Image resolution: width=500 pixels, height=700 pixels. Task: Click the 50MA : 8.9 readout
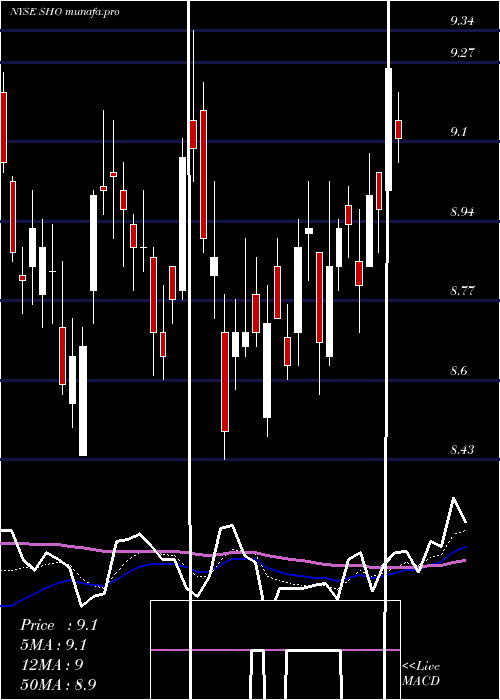click(x=58, y=684)
